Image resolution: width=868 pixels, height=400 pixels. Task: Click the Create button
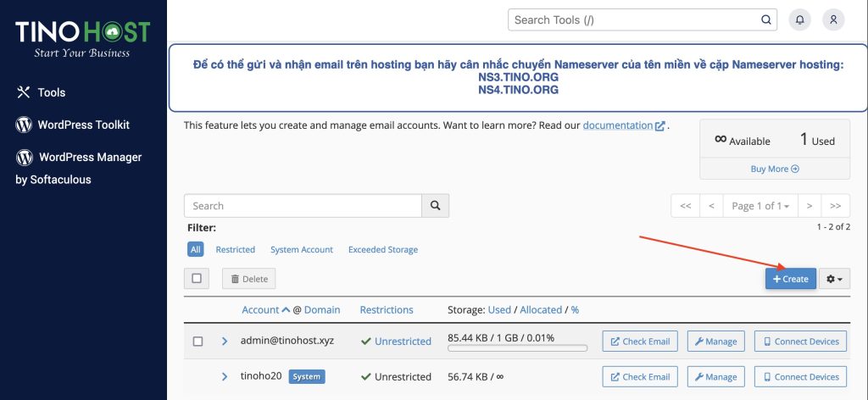click(x=791, y=279)
